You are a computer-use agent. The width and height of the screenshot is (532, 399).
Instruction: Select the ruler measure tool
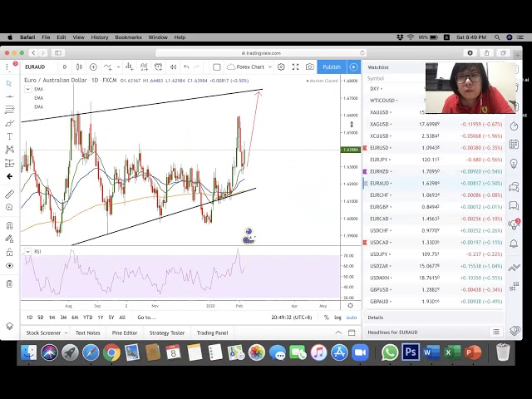point(9,195)
